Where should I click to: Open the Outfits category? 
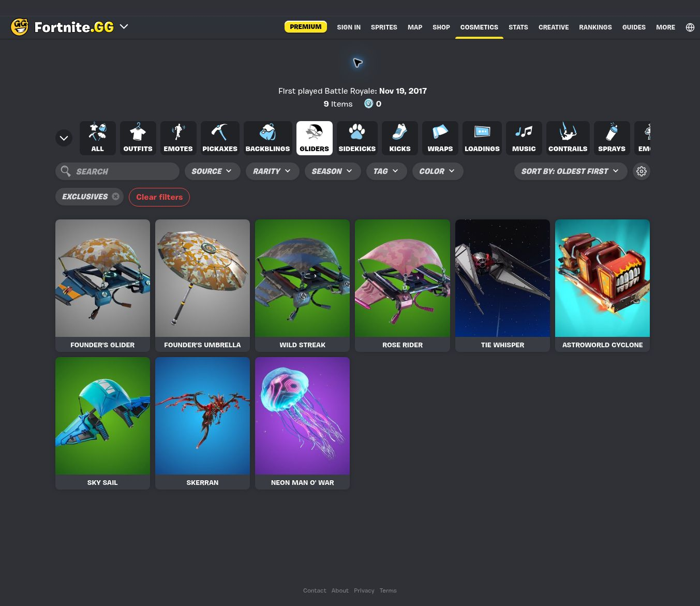tap(138, 138)
